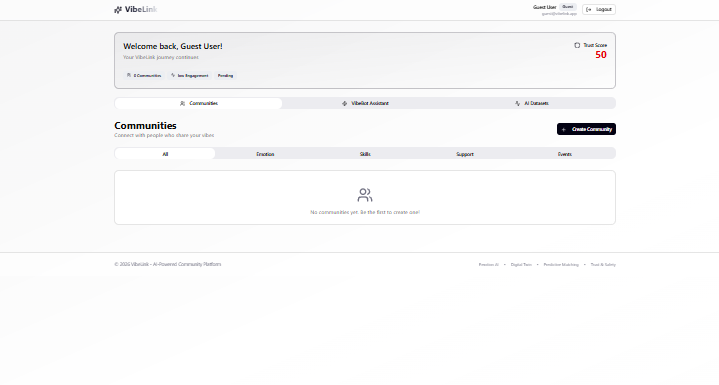The width and height of the screenshot is (719, 385).
Task: Click the VibeLink logo icon
Action: [118, 10]
